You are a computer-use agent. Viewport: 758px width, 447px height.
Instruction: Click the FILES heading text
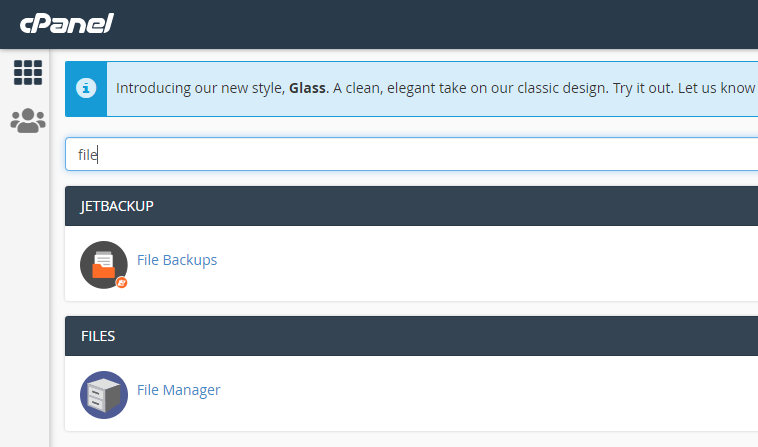tap(98, 336)
